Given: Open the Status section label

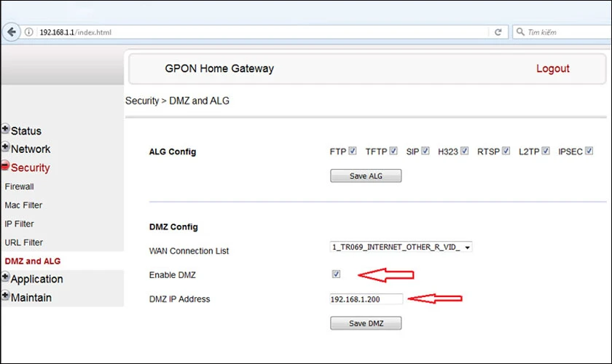Looking at the screenshot, I should coord(26,131).
